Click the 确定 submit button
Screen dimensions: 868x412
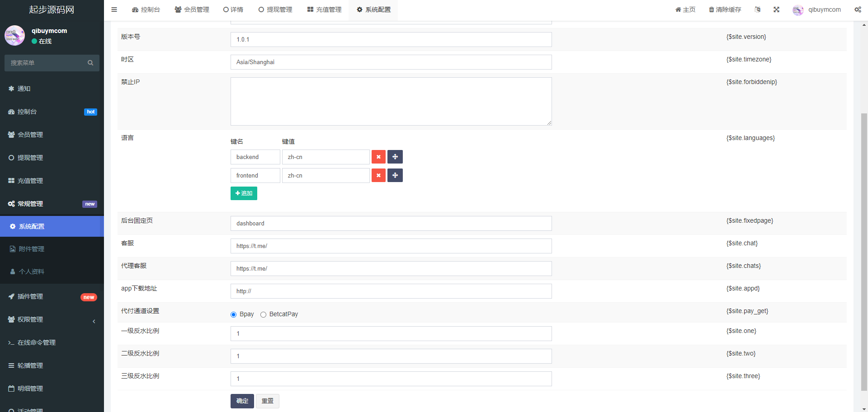(x=242, y=401)
